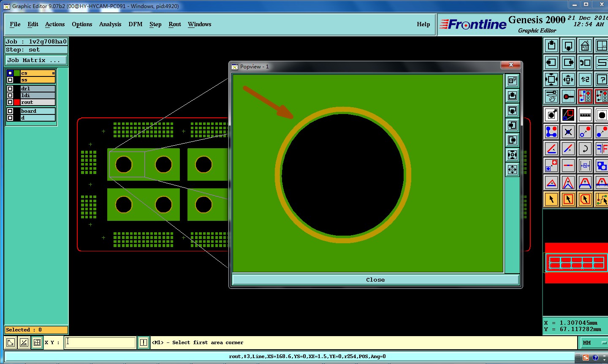Click the home view house icon
The image size is (608, 364).
pyautogui.click(x=585, y=46)
